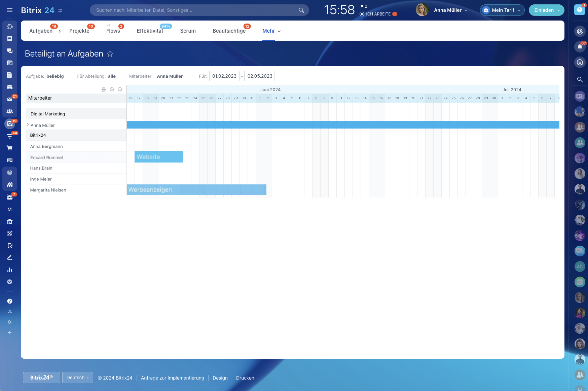Open the Scrum tab

click(x=188, y=31)
